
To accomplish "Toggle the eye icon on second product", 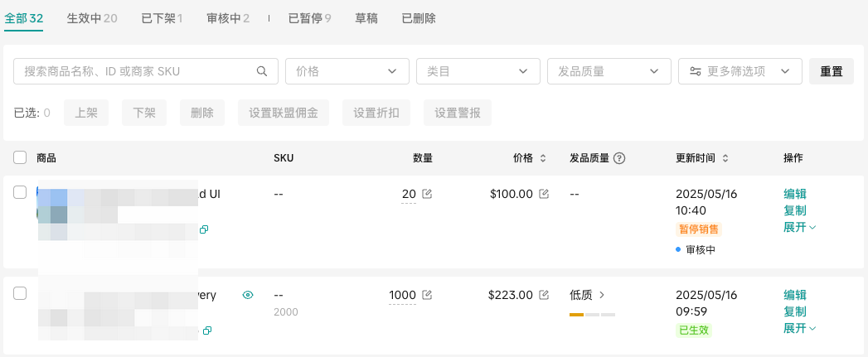I will point(247,295).
